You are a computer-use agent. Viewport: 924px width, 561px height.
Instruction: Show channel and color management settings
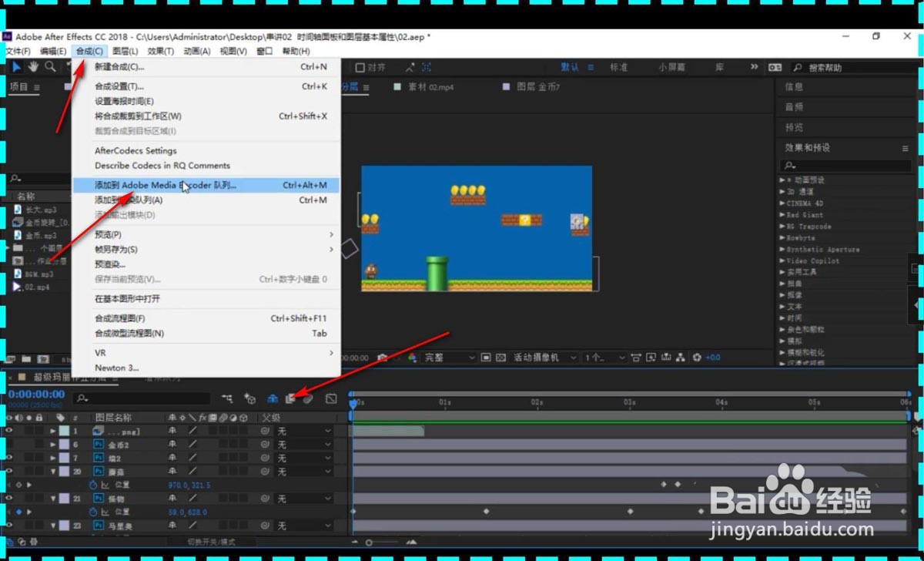411,358
